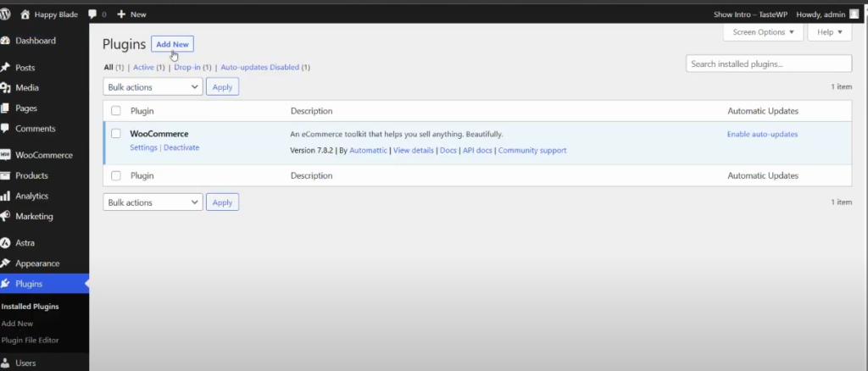Click the Analytics bar chart icon
Screen dimensions: 868x371
[x=6, y=197]
